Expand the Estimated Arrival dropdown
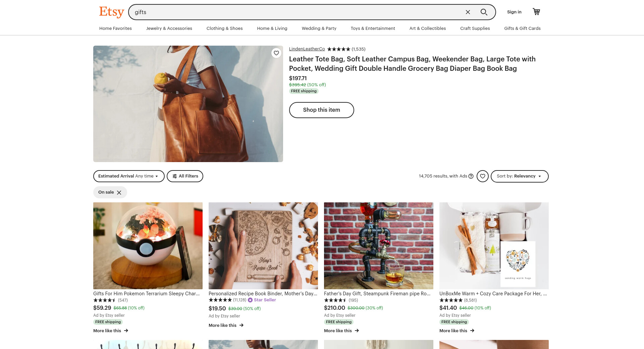This screenshot has width=644, height=349. tap(128, 176)
